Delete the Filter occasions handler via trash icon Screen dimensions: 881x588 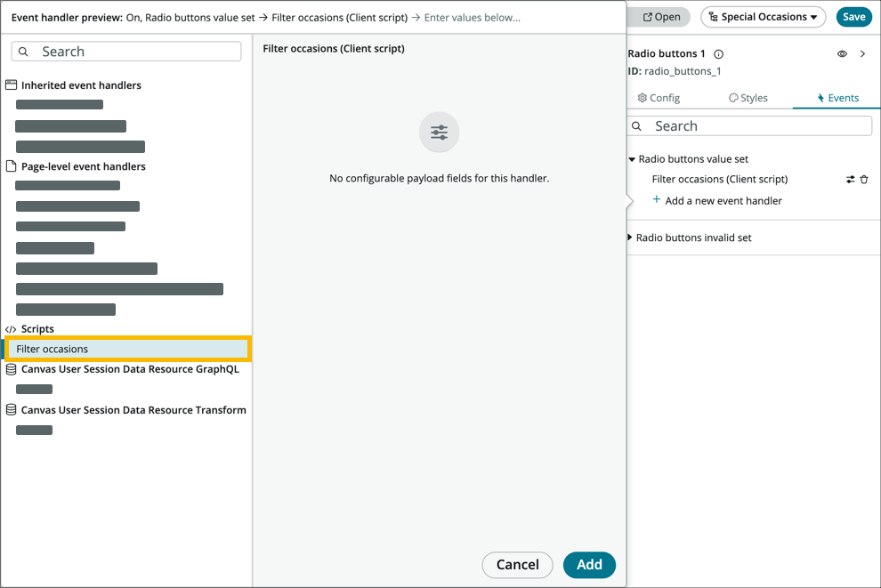pyautogui.click(x=865, y=179)
